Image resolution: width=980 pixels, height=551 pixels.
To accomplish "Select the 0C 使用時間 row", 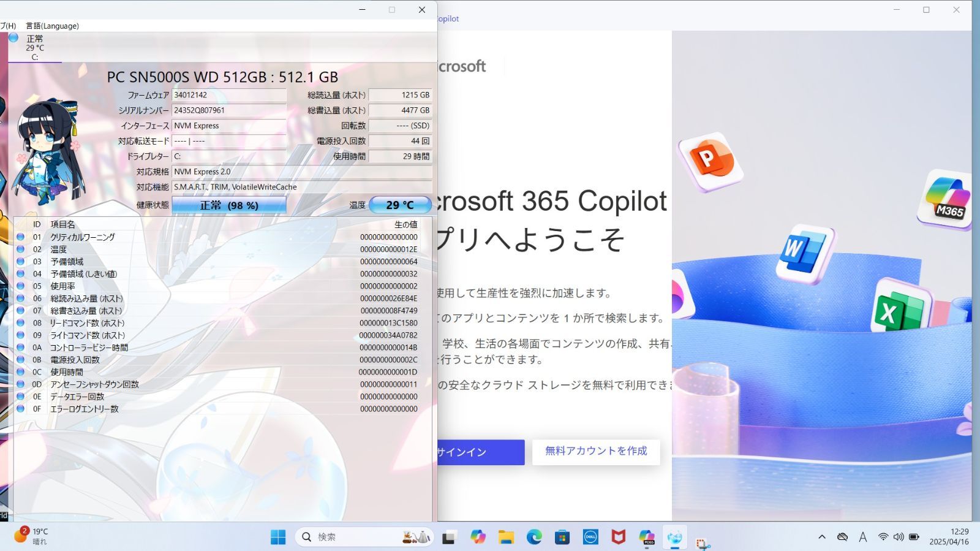I will coord(222,372).
